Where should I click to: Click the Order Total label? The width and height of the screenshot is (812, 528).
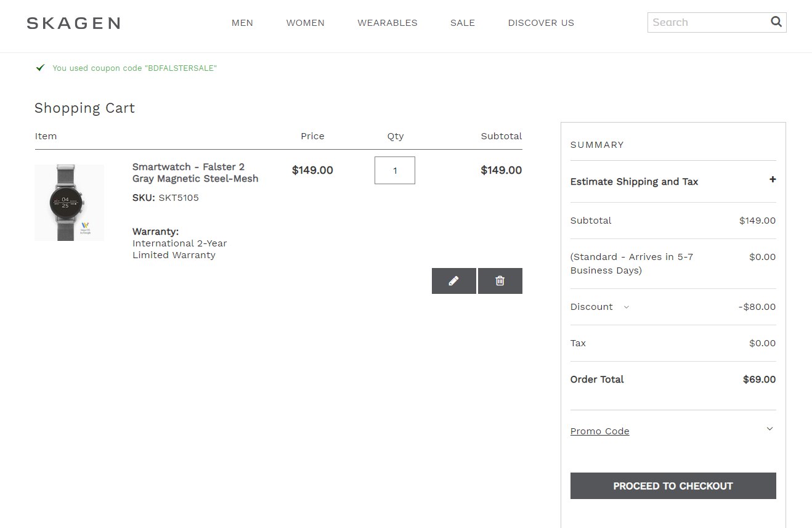[597, 380]
